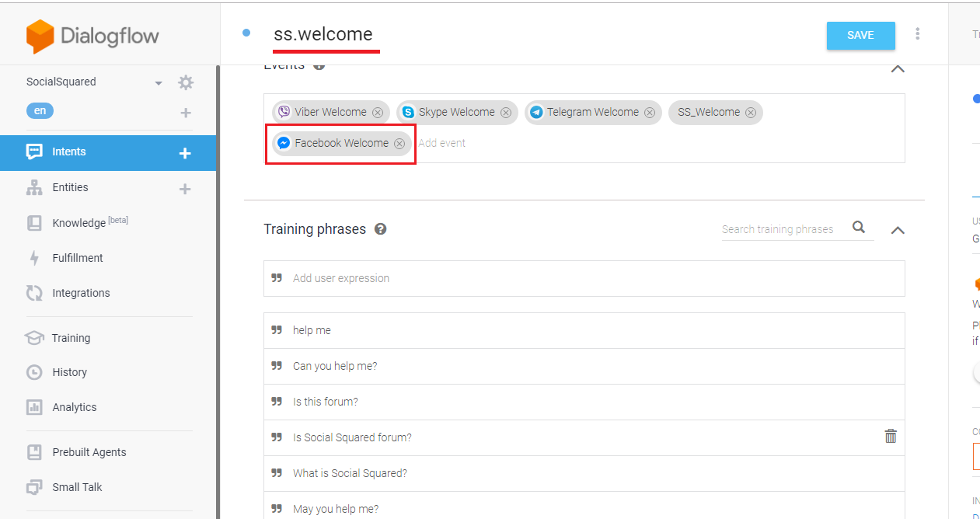The width and height of the screenshot is (980, 519).
Task: Select the 'Can you help me?' training phrase
Action: [x=335, y=366]
